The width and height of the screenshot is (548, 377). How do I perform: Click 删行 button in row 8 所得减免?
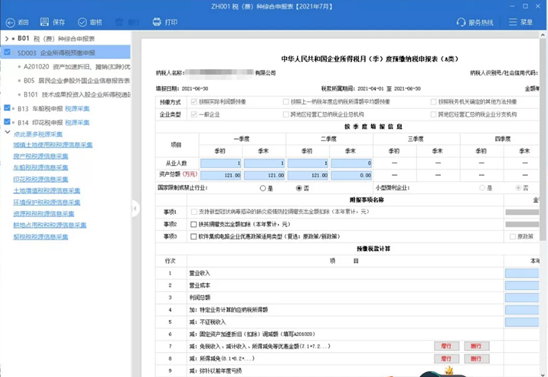pos(476,359)
